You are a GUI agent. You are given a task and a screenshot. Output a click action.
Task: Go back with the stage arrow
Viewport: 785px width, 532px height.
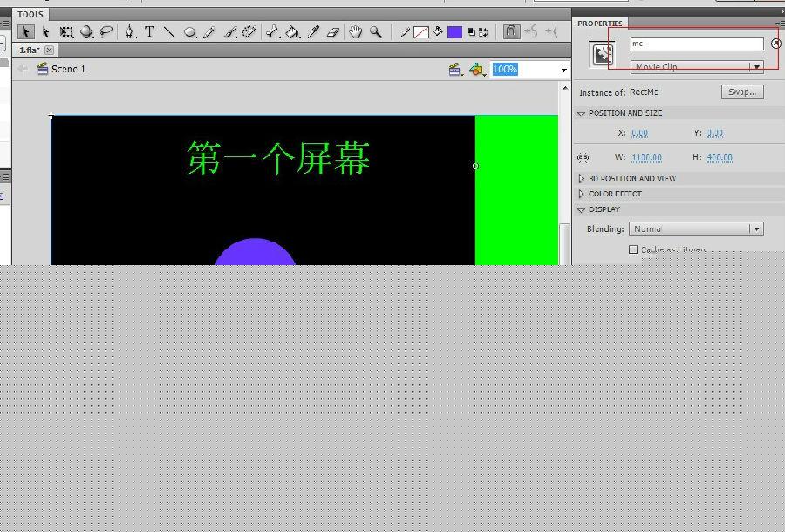pos(23,69)
